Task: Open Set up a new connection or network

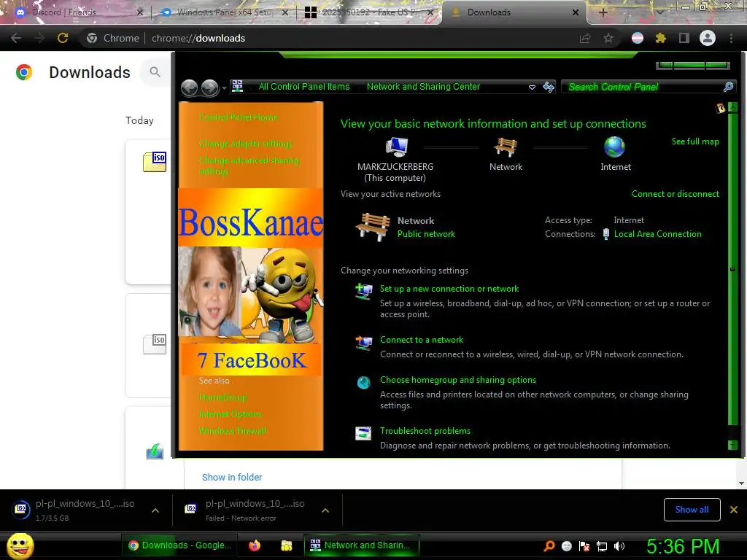Action: (449, 289)
